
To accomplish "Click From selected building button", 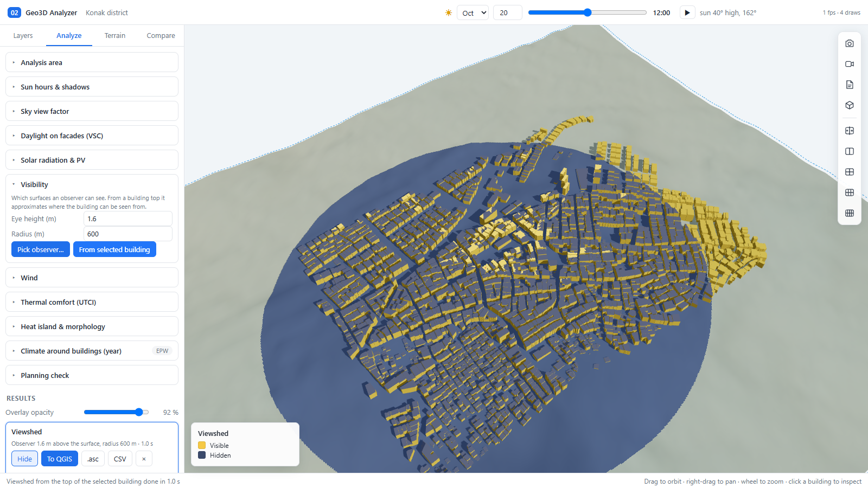I will (x=114, y=249).
